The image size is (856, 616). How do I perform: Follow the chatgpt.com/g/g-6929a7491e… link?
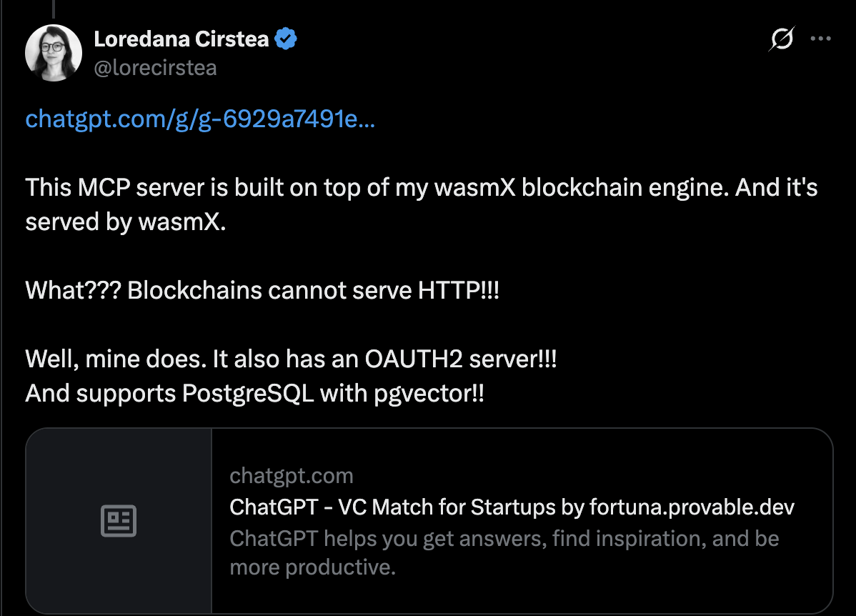(x=200, y=119)
